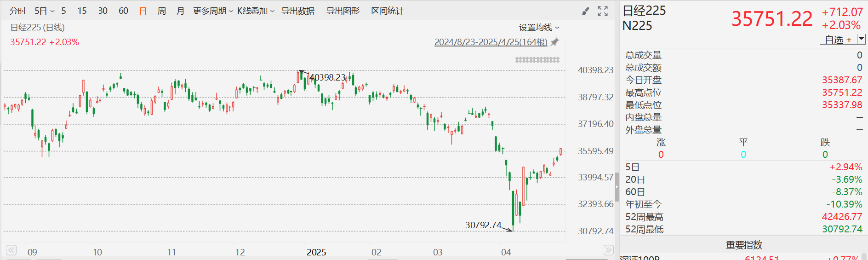Image resolution: width=868 pixels, height=260 pixels.
Task: Click the chart zoom range slider
Action: click(x=537, y=60)
